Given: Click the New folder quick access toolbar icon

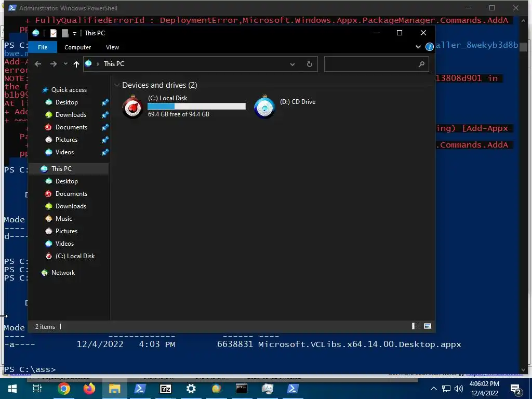Looking at the screenshot, I should point(65,33).
